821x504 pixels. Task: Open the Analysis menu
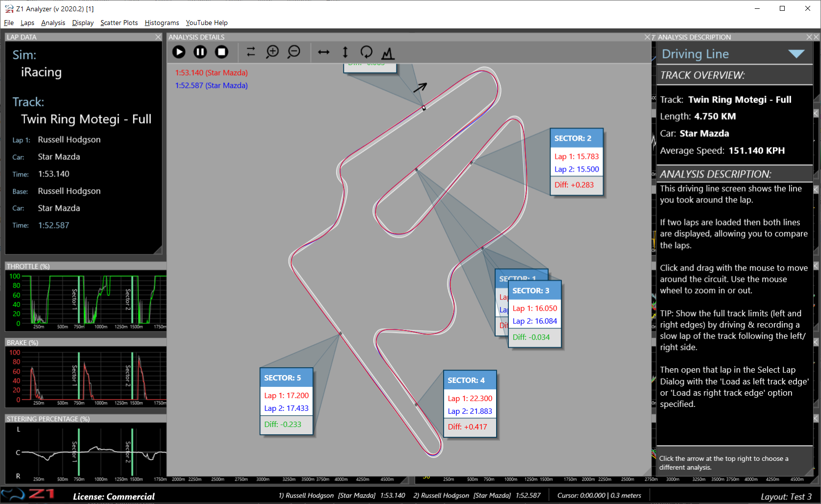point(53,23)
